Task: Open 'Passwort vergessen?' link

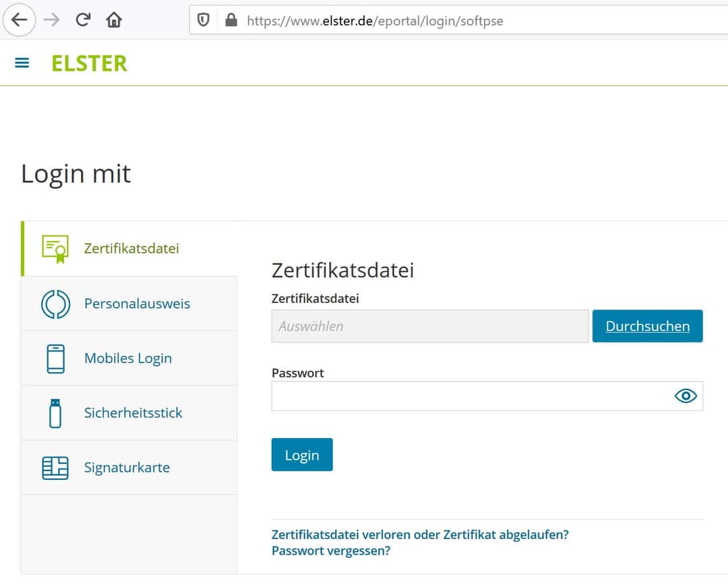Action: [x=331, y=551]
